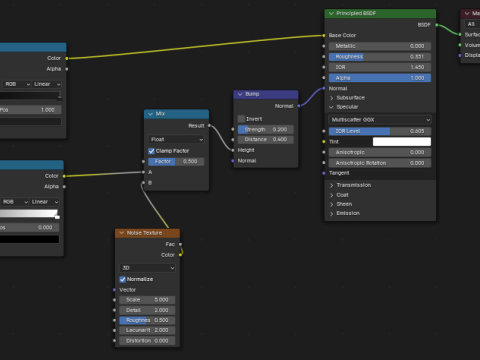The height and width of the screenshot is (360, 480).
Task: Click the white-to-gray gradient ramp bar
Action: pos(29,214)
